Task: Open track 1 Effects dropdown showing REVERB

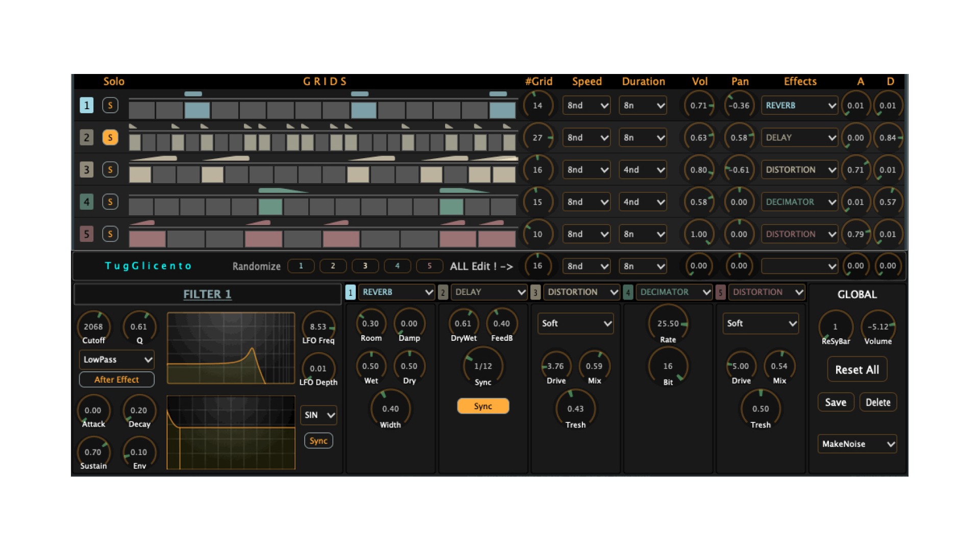Action: 799,105
